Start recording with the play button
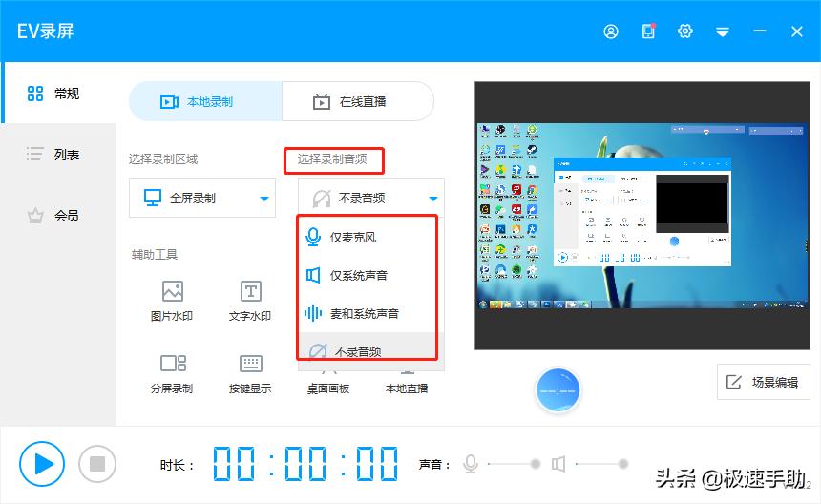 (42, 464)
